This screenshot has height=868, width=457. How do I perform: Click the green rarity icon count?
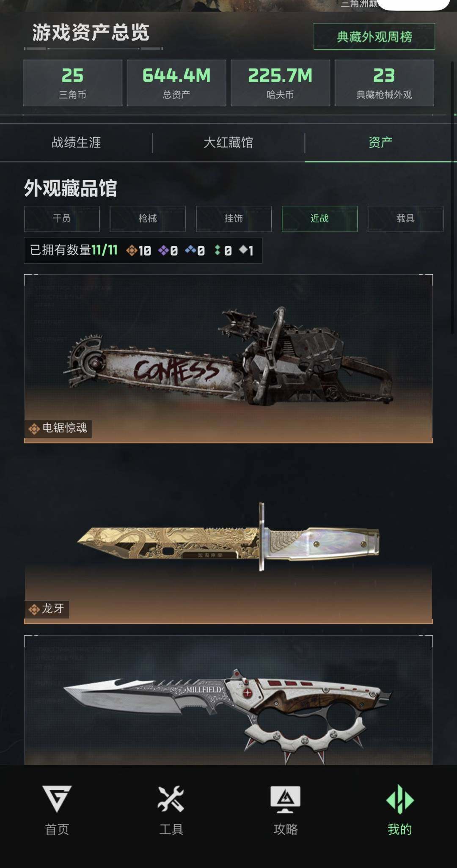pos(223,250)
